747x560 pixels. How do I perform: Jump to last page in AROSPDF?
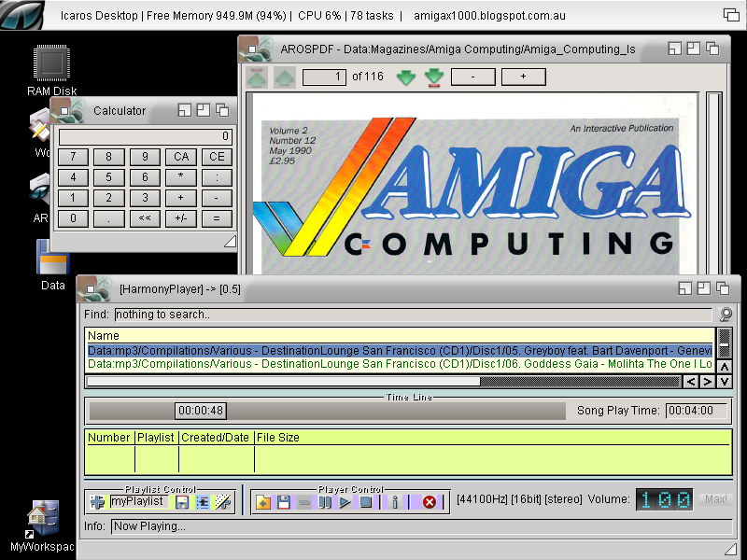433,77
